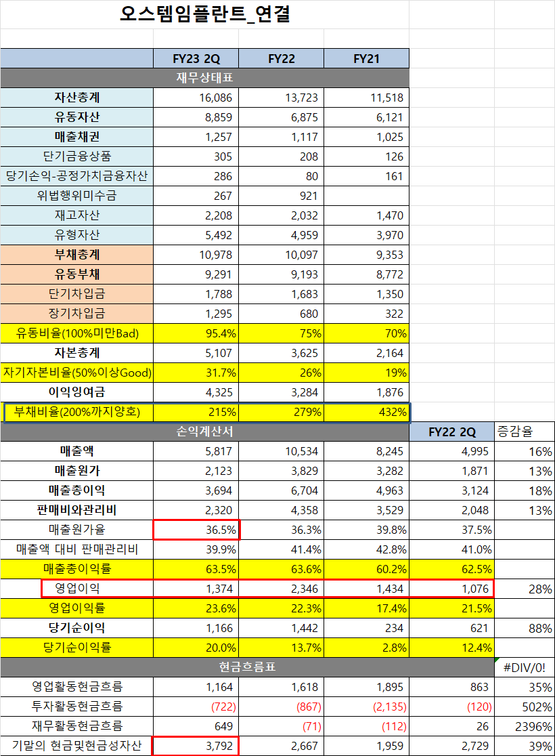Click the FY22 column header

[282, 58]
